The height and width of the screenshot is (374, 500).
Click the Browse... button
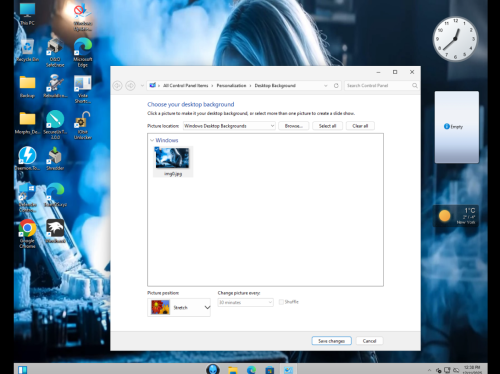click(x=294, y=126)
